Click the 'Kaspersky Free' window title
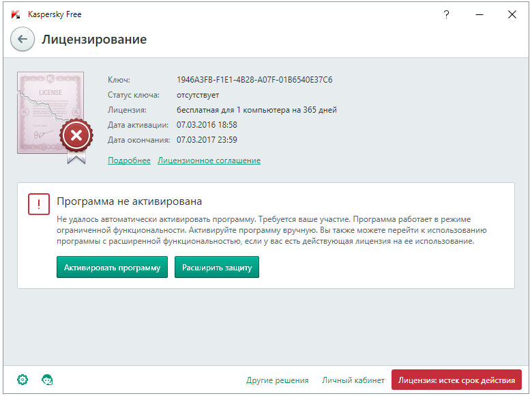The width and height of the screenshot is (532, 396). click(55, 14)
